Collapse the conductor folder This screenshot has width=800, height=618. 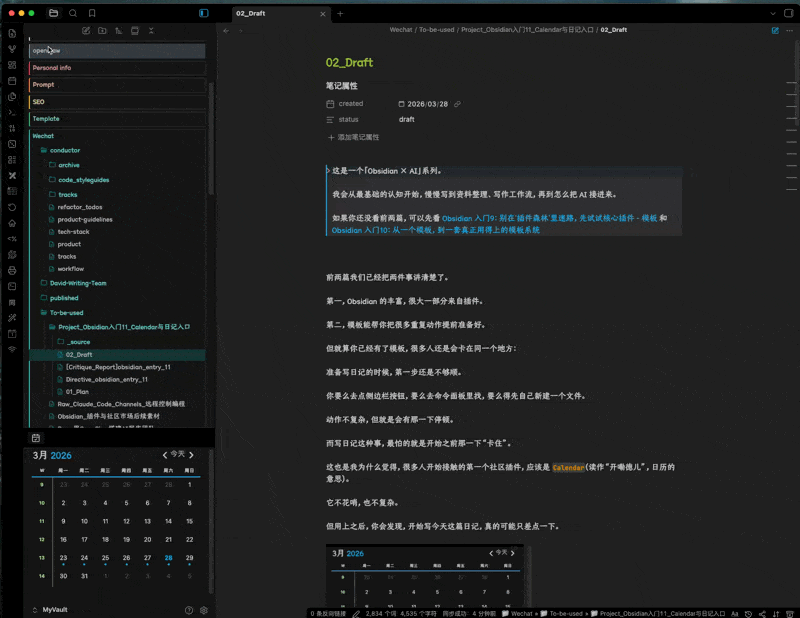(64, 150)
